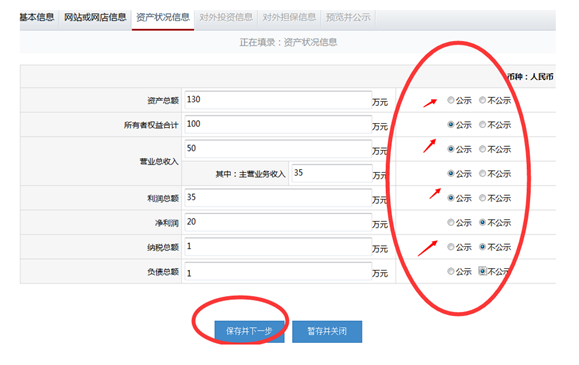Click the 利润总额 row label
579x365 pixels.
pyautogui.click(x=163, y=198)
